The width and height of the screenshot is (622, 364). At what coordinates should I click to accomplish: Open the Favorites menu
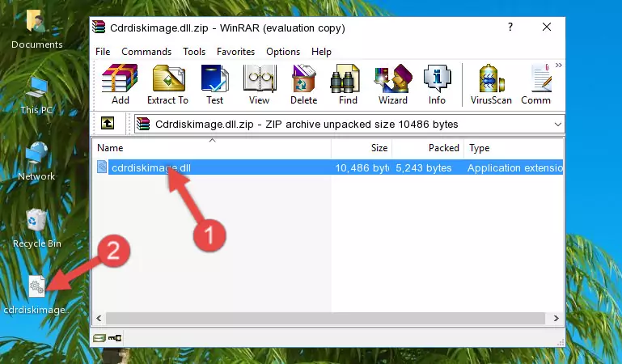(235, 52)
